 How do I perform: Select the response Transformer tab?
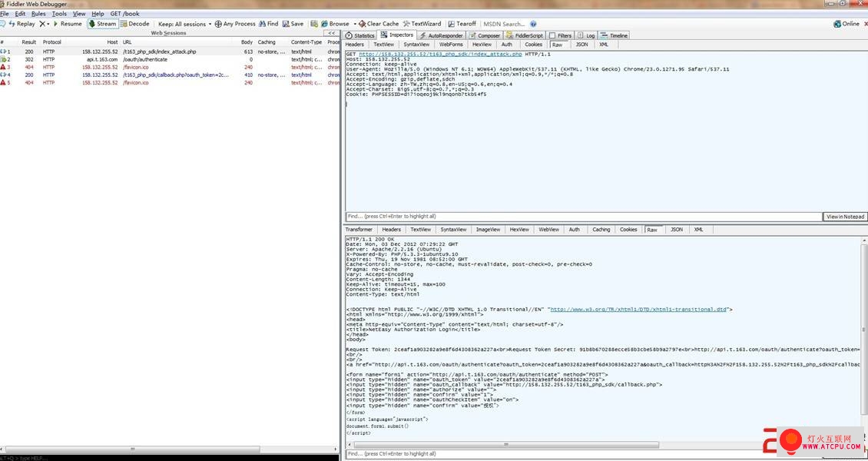359,229
